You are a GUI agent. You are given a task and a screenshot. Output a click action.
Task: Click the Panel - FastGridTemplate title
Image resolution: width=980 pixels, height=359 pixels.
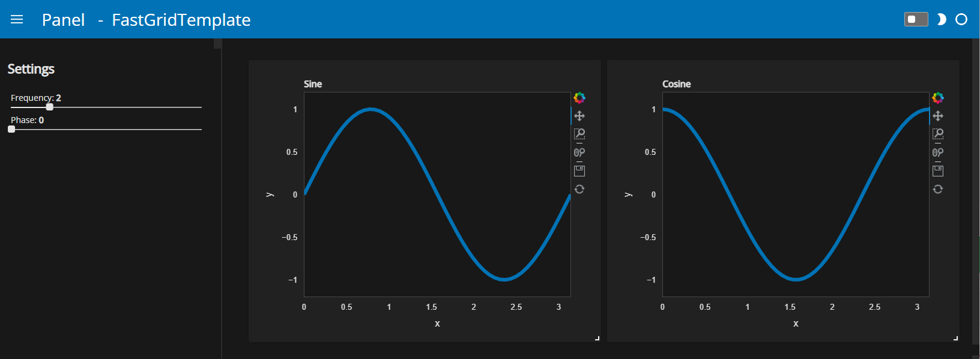coord(146,20)
